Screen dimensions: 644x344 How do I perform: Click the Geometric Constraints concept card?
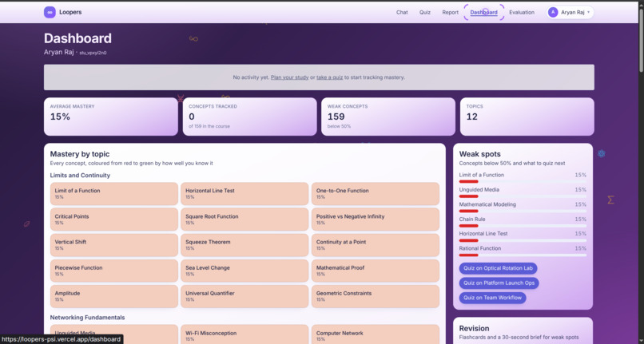[376, 296]
